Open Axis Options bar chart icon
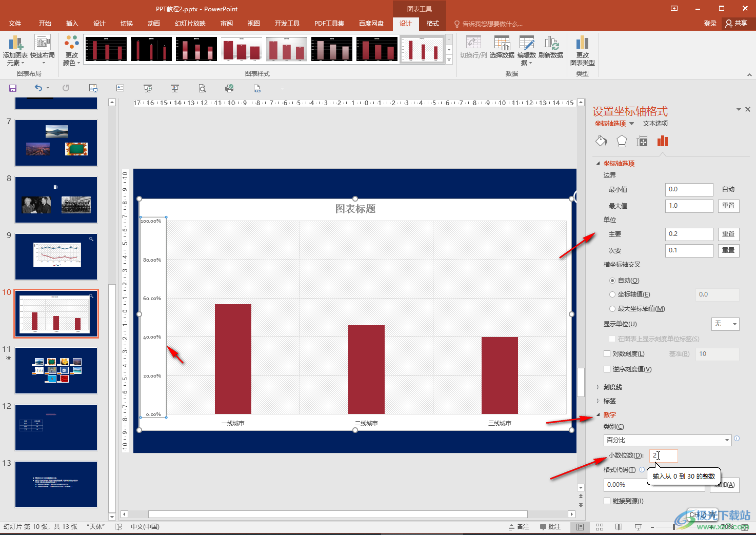 point(663,141)
